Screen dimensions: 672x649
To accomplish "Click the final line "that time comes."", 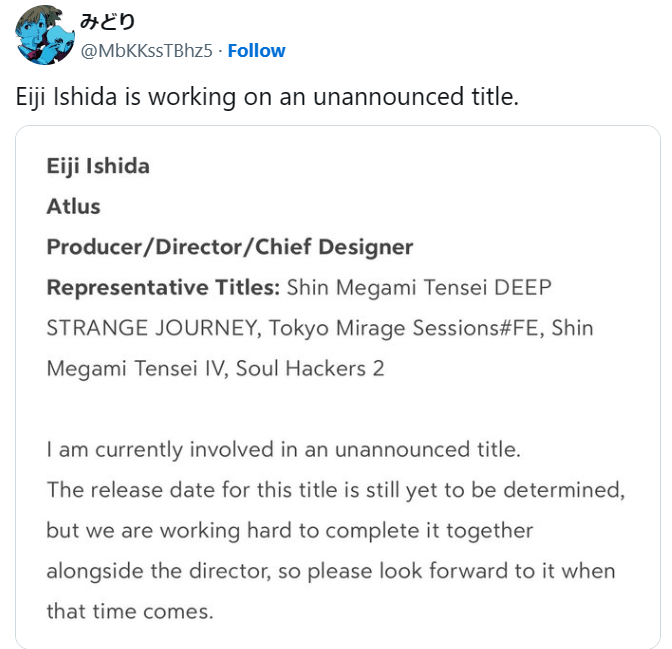I will [x=129, y=611].
